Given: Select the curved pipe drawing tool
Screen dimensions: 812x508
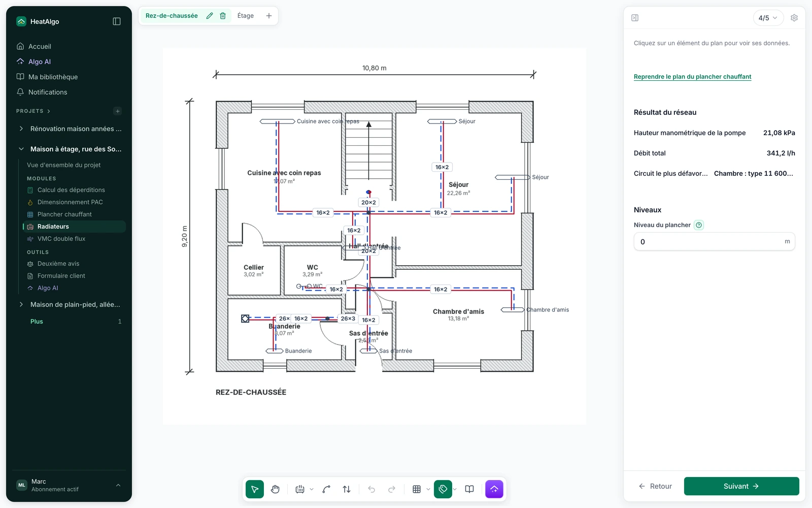Looking at the screenshot, I should pyautogui.click(x=326, y=489).
